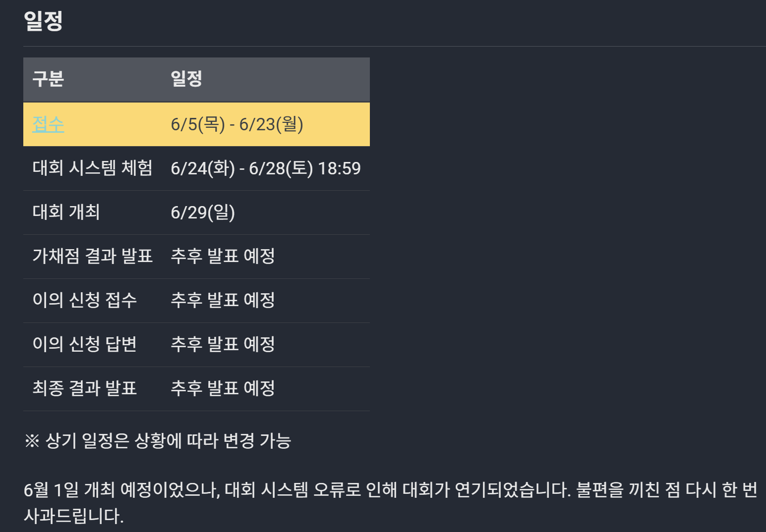Click the 상기 일정은 상황에 따라 변경 가능 note
The image size is (766, 532).
(x=168, y=441)
